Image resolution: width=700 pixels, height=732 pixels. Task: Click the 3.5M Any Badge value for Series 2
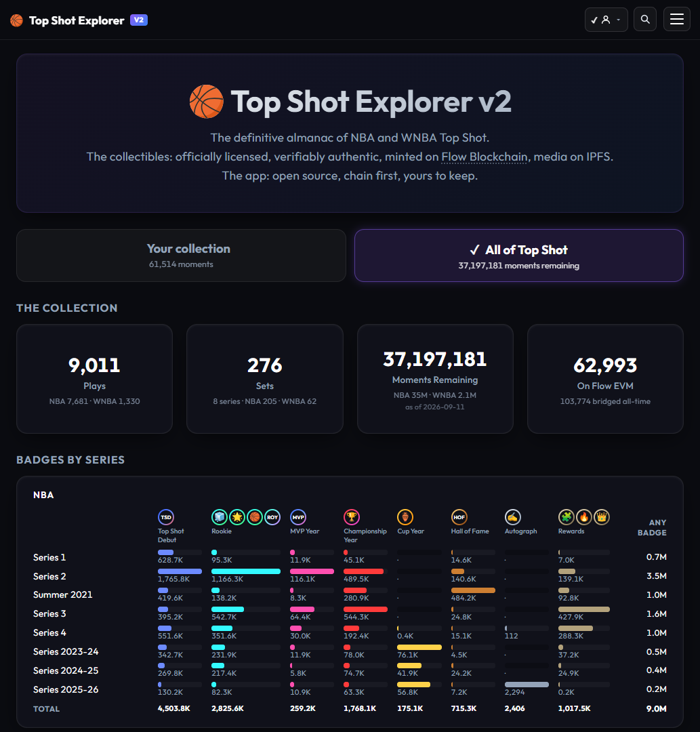pyautogui.click(x=656, y=576)
